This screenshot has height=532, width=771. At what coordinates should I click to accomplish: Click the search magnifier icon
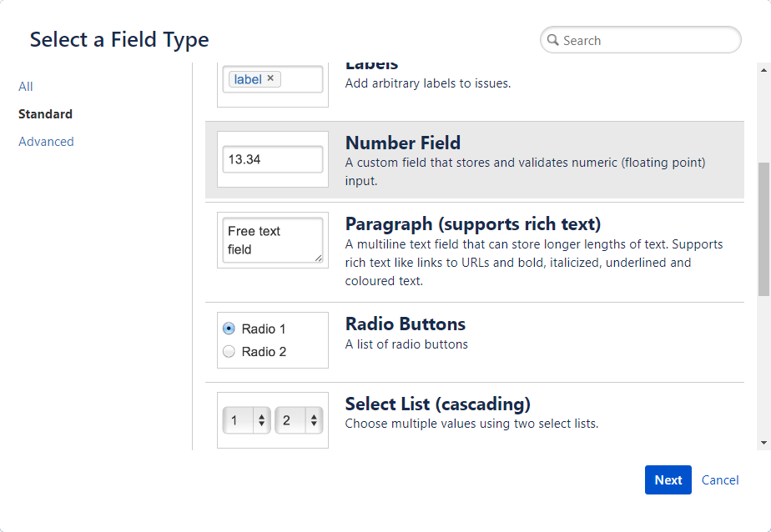(x=554, y=40)
